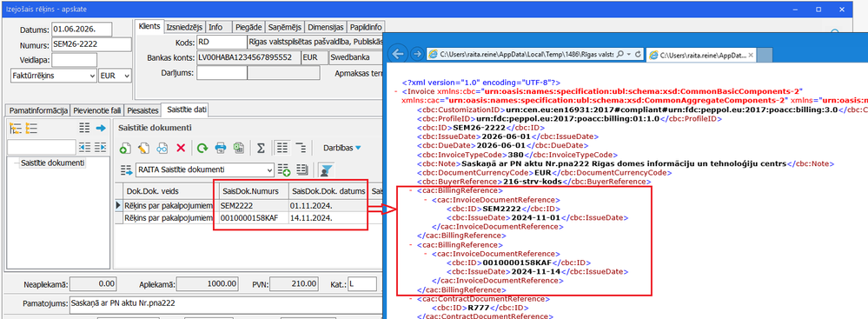The image size is (868, 319).
Task: Click the Datums field with 01.06.2026.
Action: [x=82, y=29]
